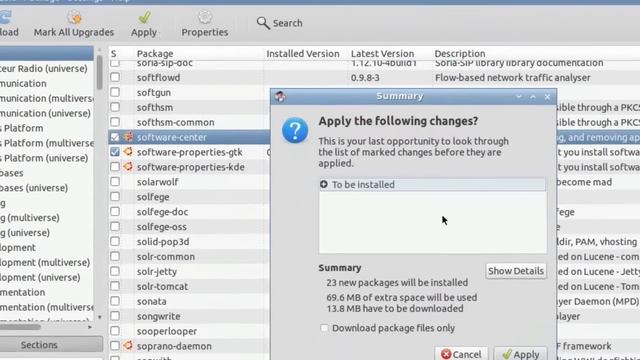640x360 pixels.
Task: Click '23 new packages will be installed' text
Action: (x=397, y=282)
